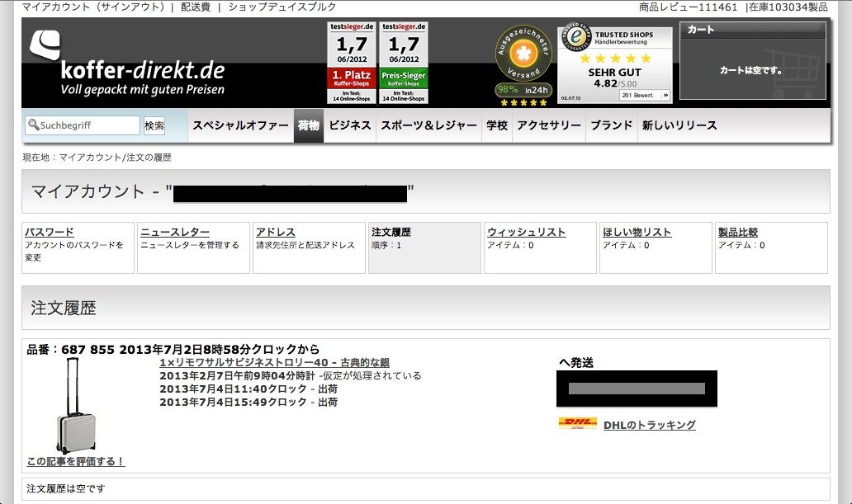Click the カートは空です text
The width and height of the screenshot is (852, 504).
(x=751, y=70)
